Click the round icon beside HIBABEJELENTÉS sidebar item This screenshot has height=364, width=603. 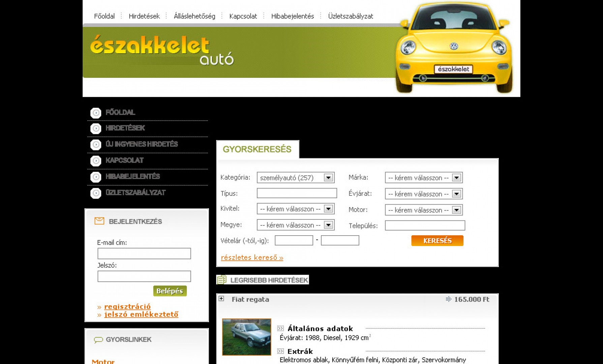click(96, 177)
